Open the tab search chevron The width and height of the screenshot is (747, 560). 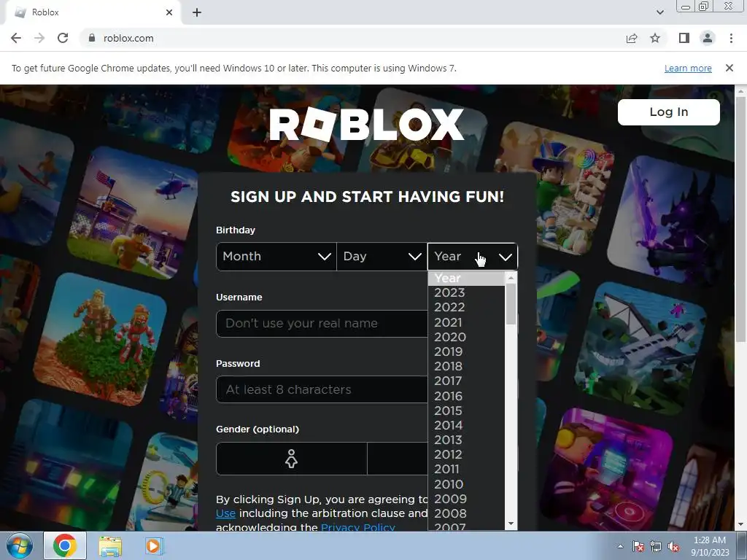(659, 12)
